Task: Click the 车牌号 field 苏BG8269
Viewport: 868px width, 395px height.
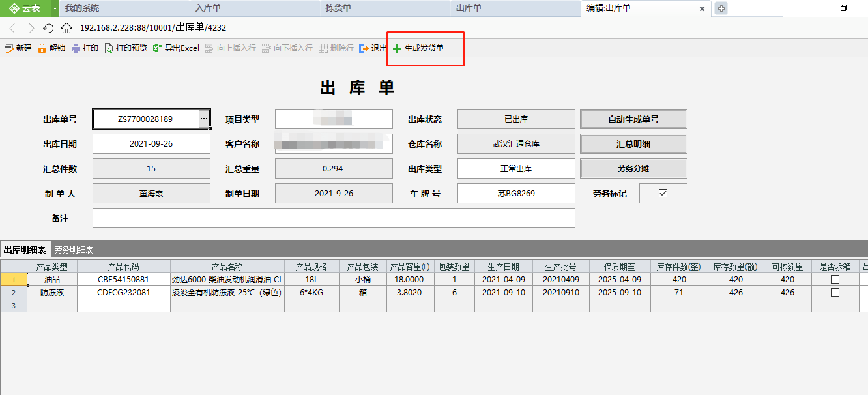Action: pos(516,194)
